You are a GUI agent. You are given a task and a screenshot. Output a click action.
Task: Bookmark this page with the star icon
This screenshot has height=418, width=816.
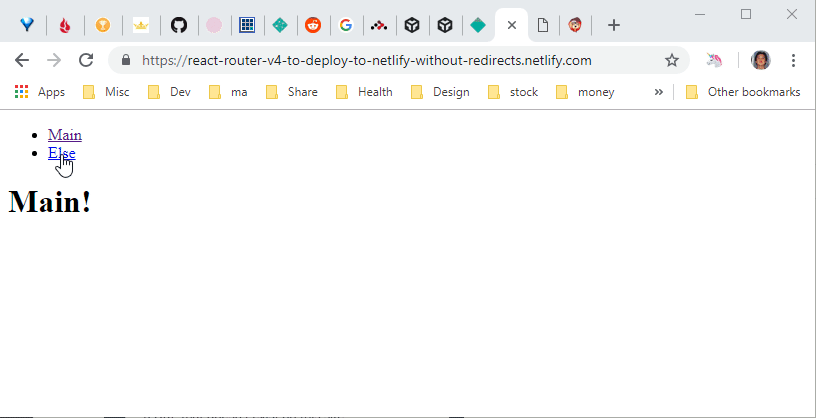pyautogui.click(x=672, y=60)
